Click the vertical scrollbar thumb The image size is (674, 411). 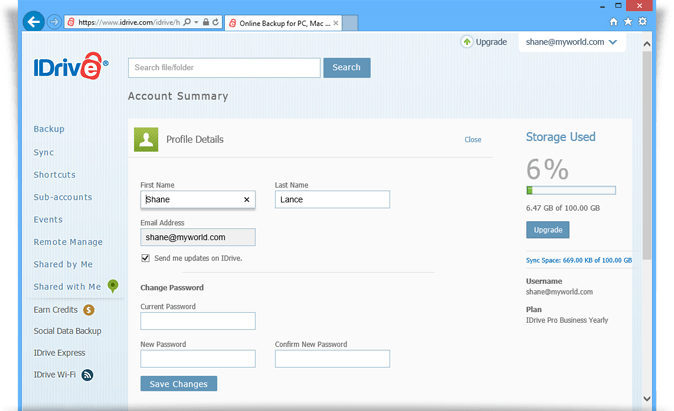click(646, 155)
